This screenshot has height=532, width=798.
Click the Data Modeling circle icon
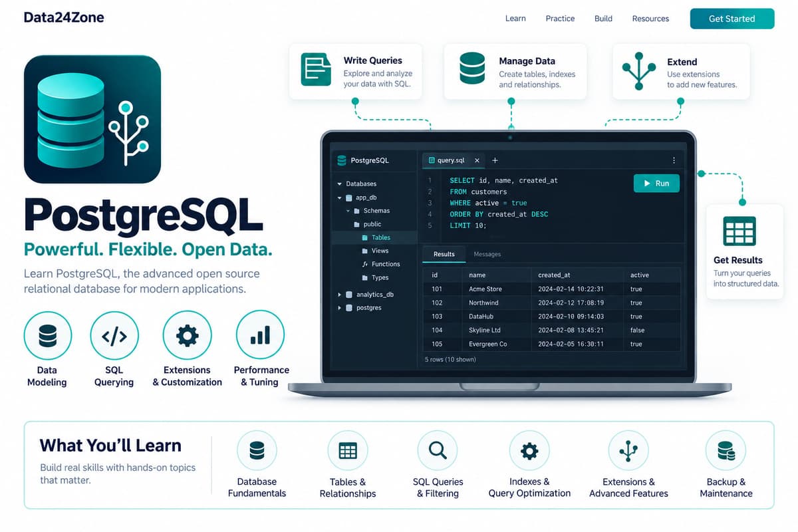48,336
